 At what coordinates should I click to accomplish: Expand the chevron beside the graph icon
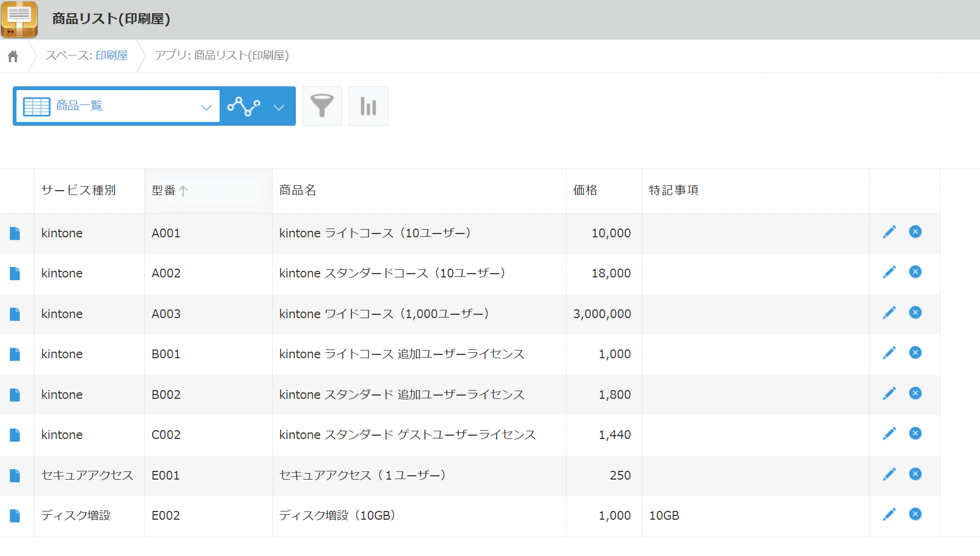[279, 107]
